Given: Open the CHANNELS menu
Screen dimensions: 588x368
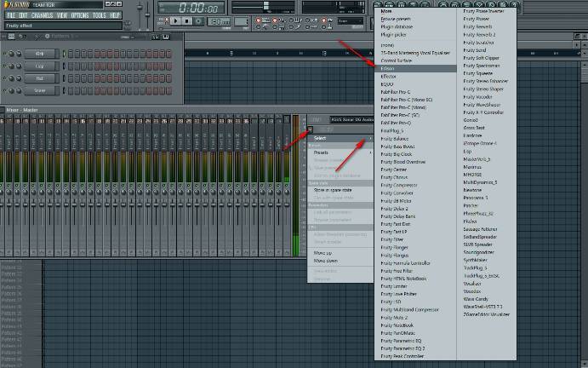Looking at the screenshot, I should point(42,15).
